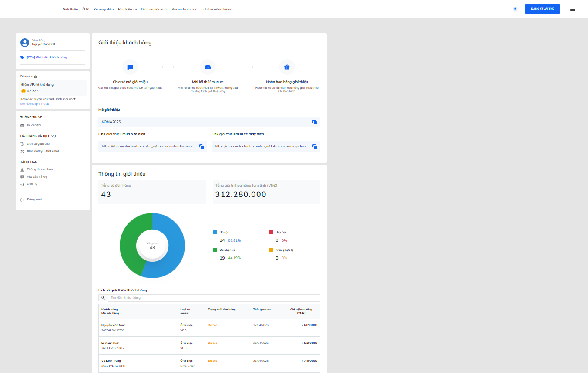
Task: Copy the referral code KOMA2025
Action: tap(315, 122)
